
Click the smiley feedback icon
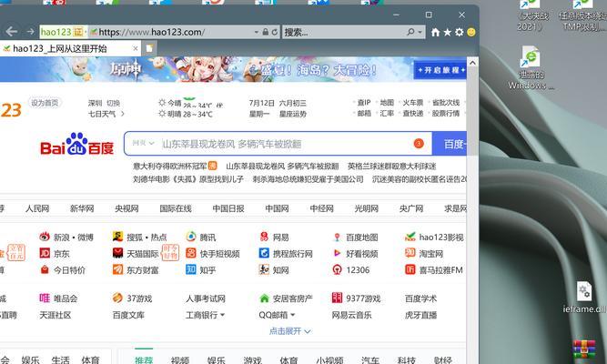click(471, 32)
